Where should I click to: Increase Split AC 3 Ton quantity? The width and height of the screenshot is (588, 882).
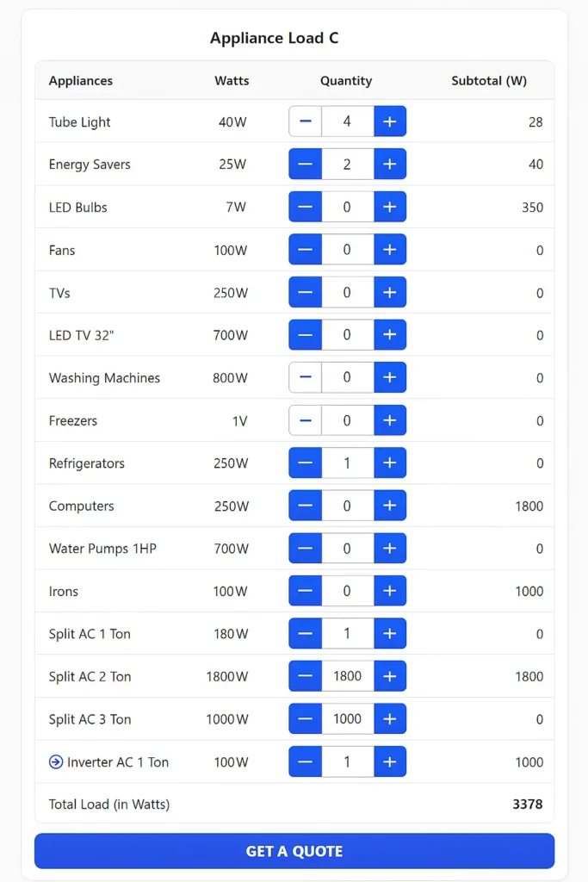pos(390,718)
